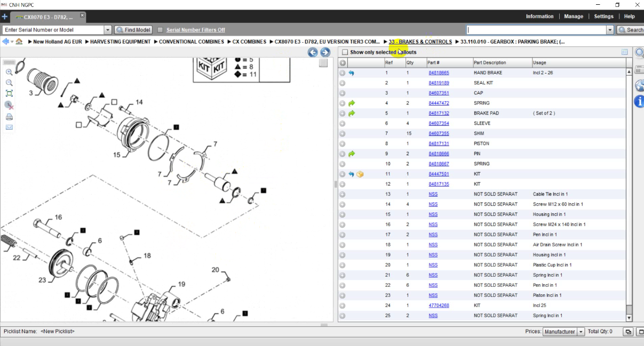This screenshot has height=346, width=644.
Task: Open part number 84818665
Action: point(439,73)
